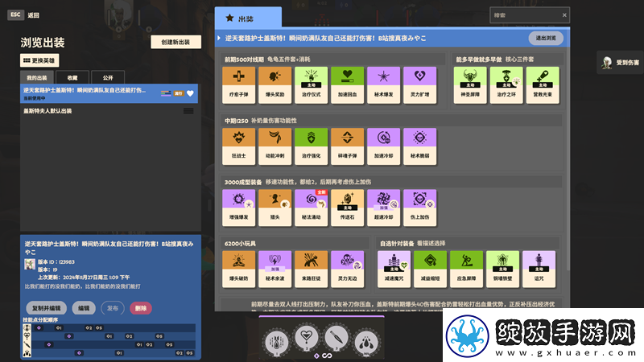The height and width of the screenshot is (362, 644).
Task: Switch to 公开 tab
Action: click(x=108, y=77)
